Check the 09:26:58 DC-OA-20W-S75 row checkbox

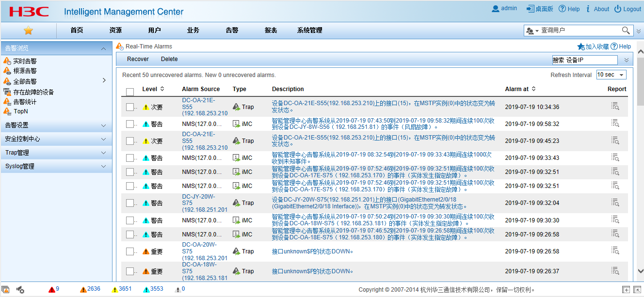(130, 251)
